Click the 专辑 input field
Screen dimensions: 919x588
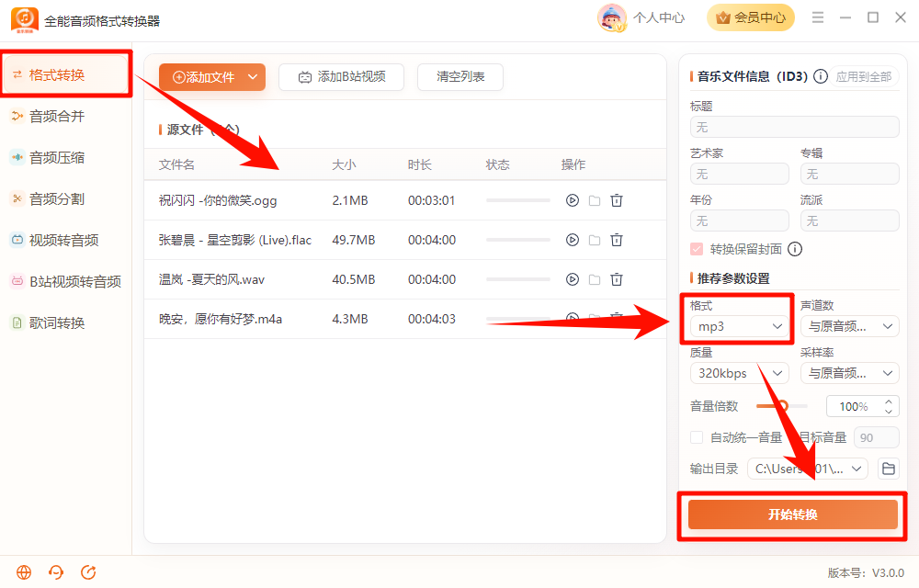pyautogui.click(x=850, y=174)
